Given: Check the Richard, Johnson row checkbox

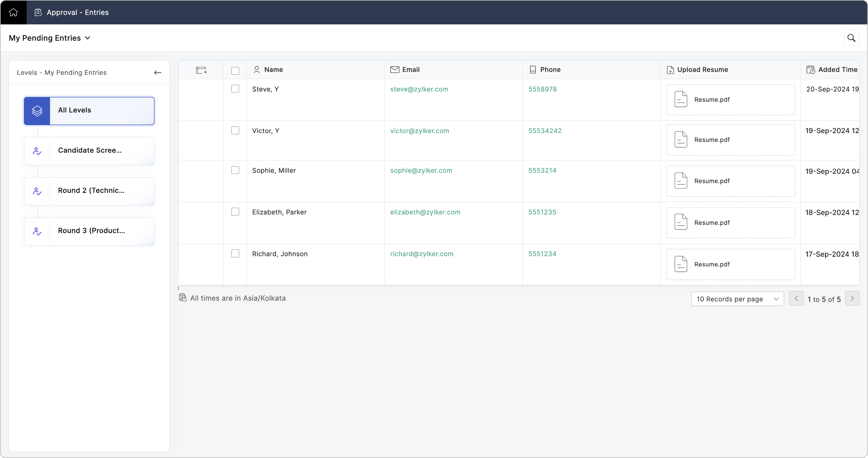Looking at the screenshot, I should [235, 254].
